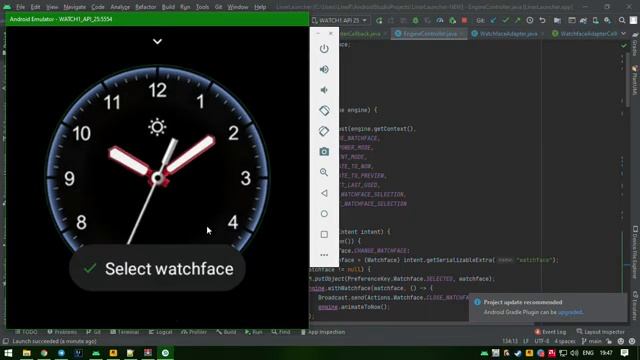
Task: Click the Git commit checkmark icon
Action: [505, 20]
